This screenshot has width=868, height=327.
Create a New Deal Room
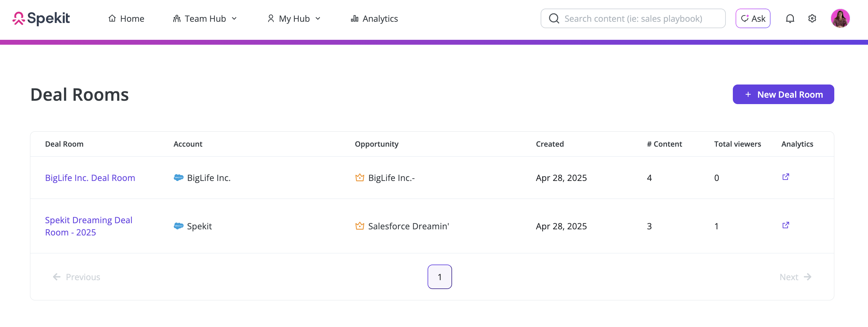(783, 94)
